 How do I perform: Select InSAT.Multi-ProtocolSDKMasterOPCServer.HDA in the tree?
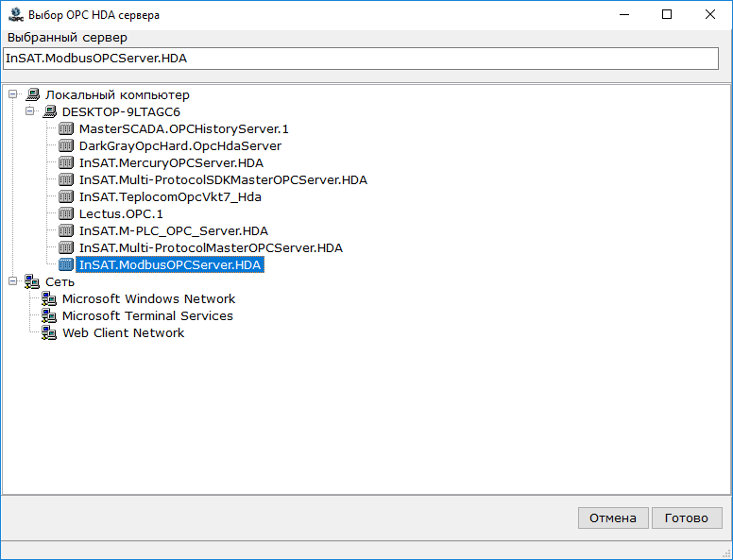tap(223, 180)
